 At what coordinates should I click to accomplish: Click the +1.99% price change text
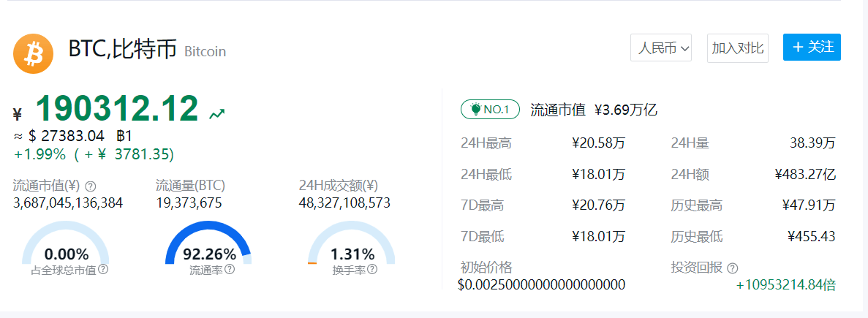point(40,154)
